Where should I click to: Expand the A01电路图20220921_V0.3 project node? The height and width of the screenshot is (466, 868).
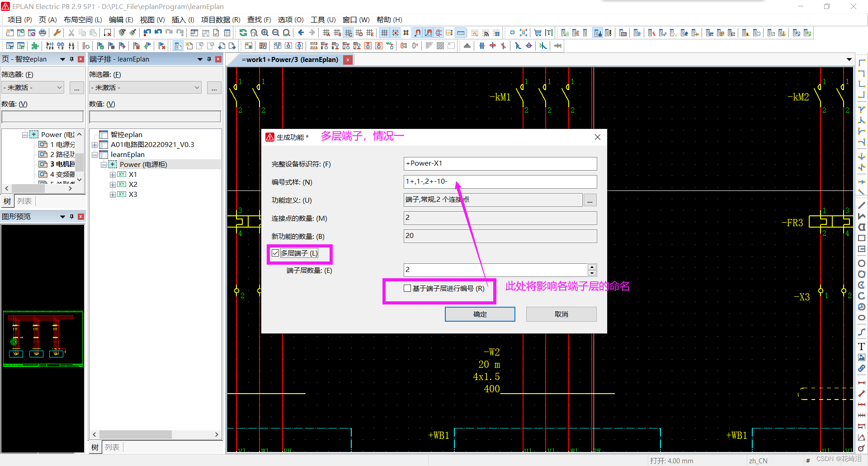(x=94, y=145)
